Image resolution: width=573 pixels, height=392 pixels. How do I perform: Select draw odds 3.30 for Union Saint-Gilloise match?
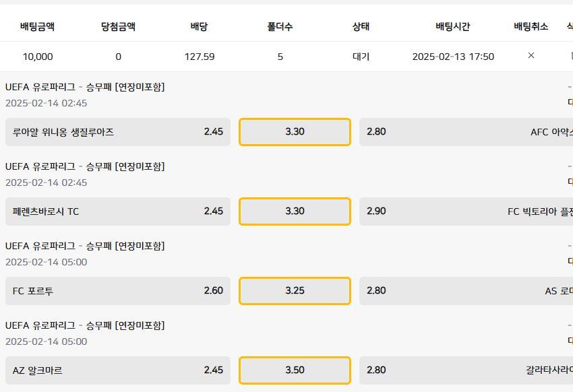pos(295,132)
